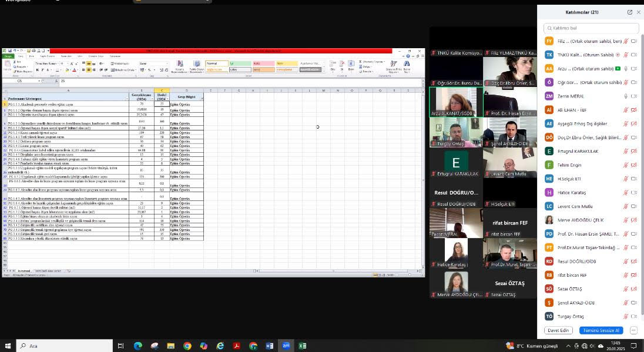Toggle camera icon for Ali İLHAN - İBF
Screen dimensions: 644x352
coord(634,110)
